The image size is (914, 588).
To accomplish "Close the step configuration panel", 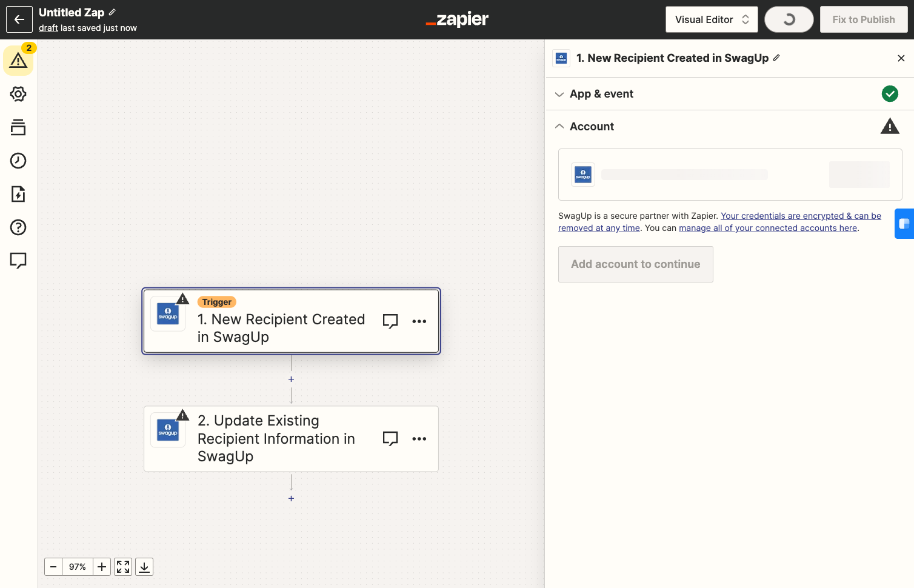I will [x=901, y=58].
